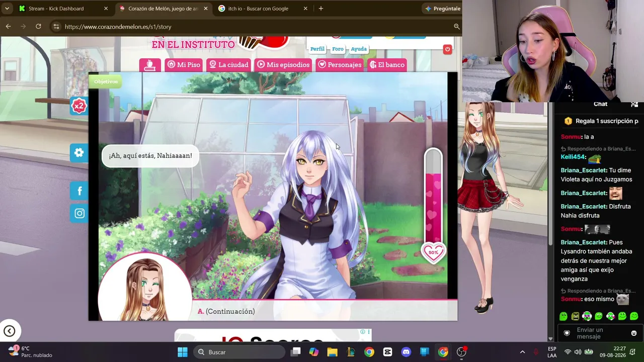Open the game settings gear
Image resolution: width=644 pixels, height=362 pixels.
click(x=79, y=153)
